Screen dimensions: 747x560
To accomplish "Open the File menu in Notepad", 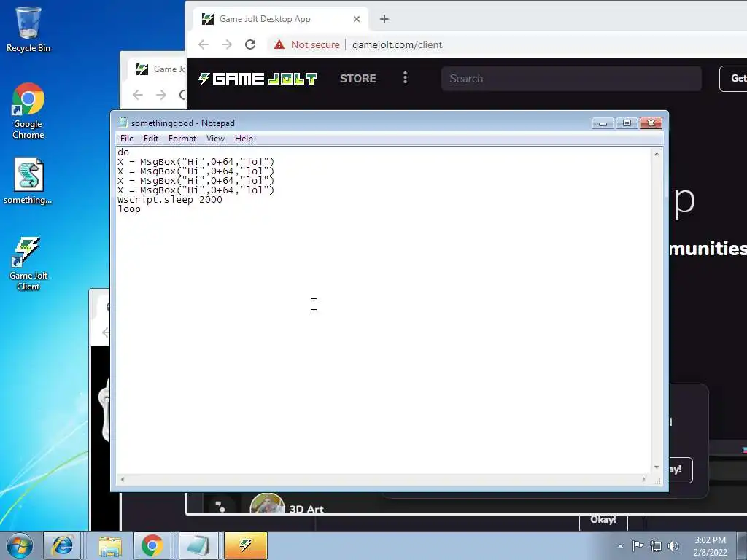I will (127, 139).
